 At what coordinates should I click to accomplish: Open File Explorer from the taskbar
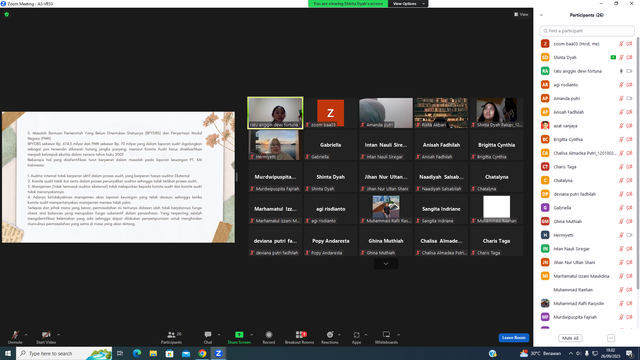[x=153, y=353]
